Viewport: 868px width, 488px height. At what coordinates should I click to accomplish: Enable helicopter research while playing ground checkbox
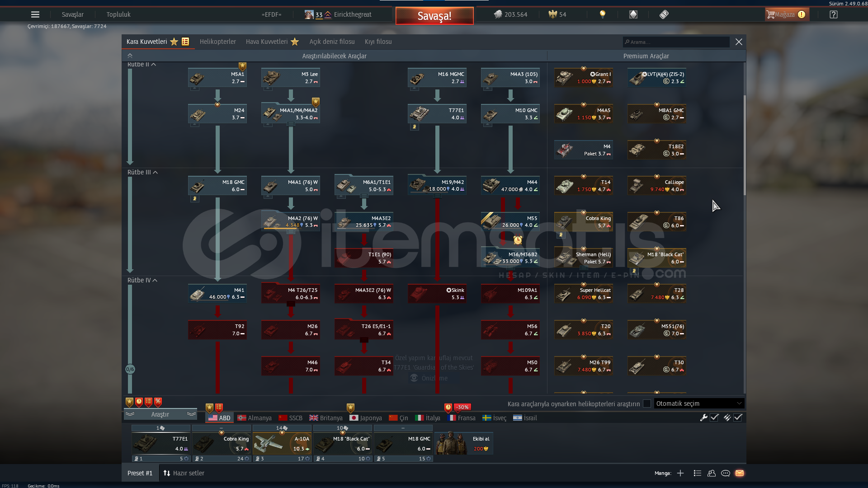[647, 404]
